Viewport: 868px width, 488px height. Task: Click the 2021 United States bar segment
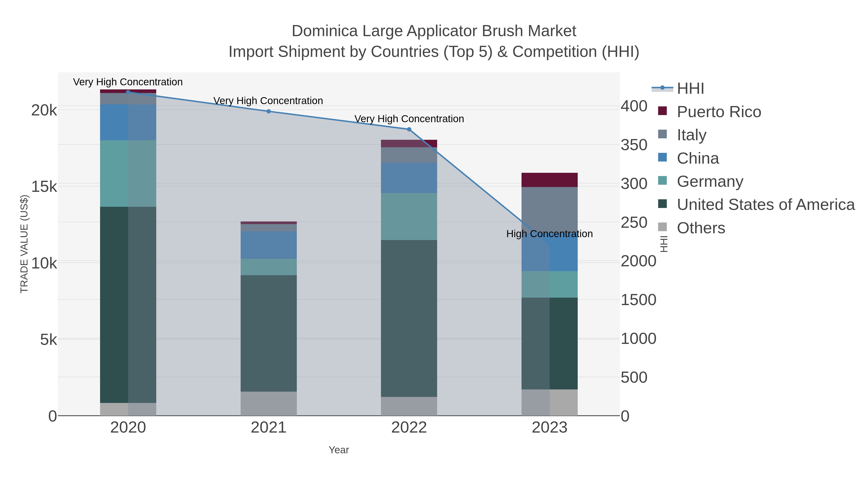[x=269, y=334]
